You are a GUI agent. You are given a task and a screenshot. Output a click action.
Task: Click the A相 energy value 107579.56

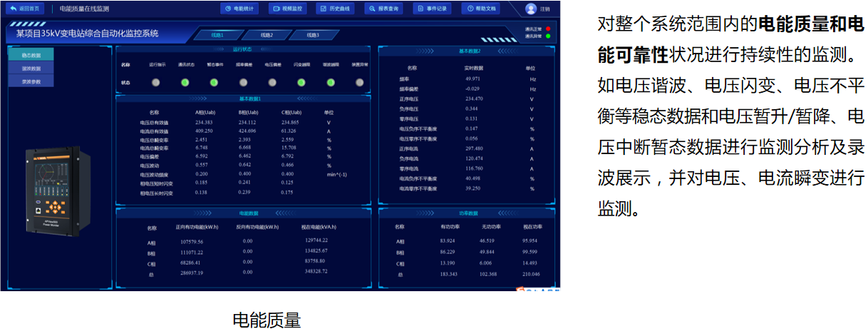[x=191, y=242]
